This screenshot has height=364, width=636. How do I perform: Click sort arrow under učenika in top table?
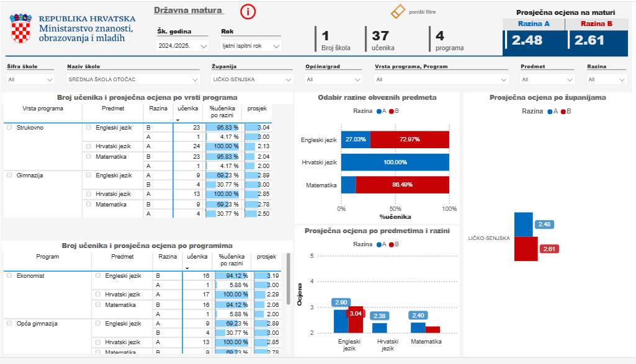click(178, 120)
